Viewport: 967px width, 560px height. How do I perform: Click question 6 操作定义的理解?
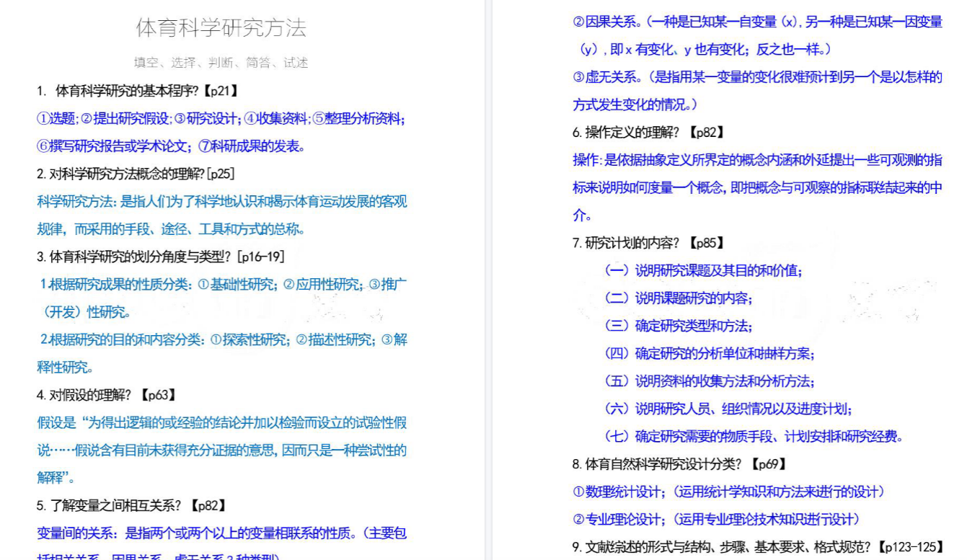click(x=648, y=133)
